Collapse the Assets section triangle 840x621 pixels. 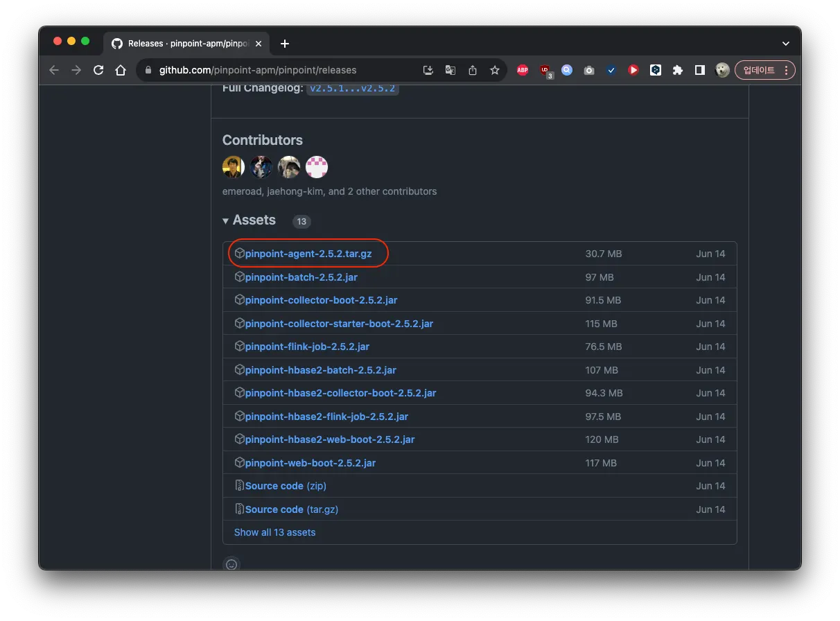coord(226,221)
